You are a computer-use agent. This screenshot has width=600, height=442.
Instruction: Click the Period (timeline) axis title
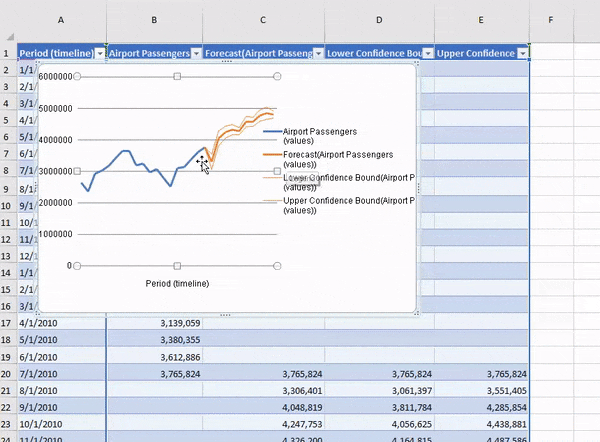pos(177,284)
